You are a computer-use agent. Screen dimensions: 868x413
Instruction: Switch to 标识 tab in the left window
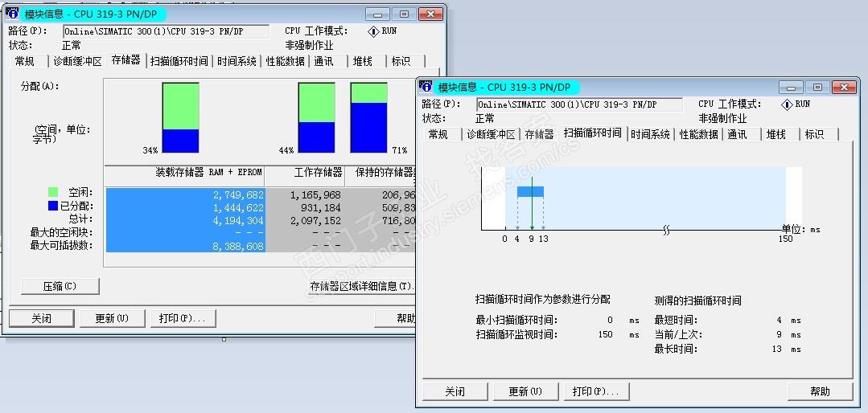[401, 61]
